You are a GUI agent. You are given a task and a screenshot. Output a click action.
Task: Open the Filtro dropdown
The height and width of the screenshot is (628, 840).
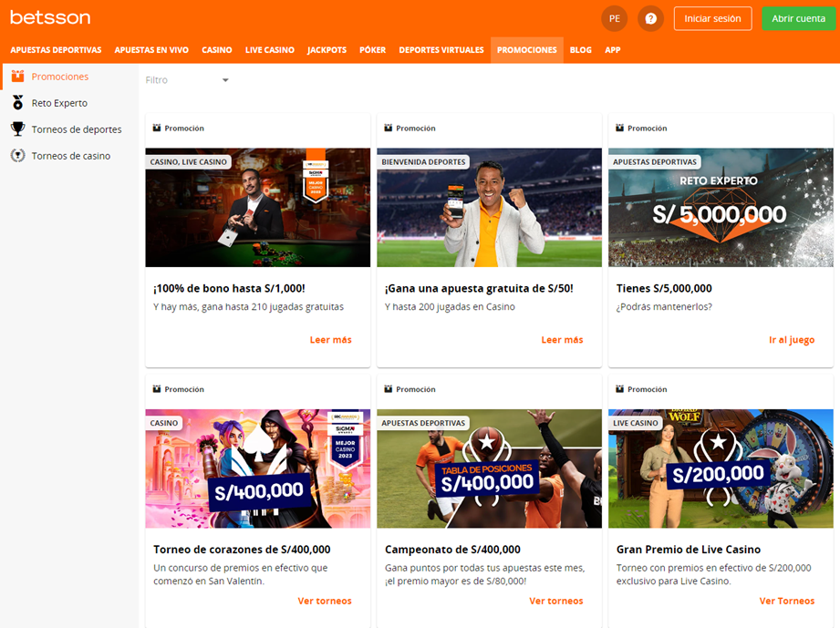(x=182, y=80)
